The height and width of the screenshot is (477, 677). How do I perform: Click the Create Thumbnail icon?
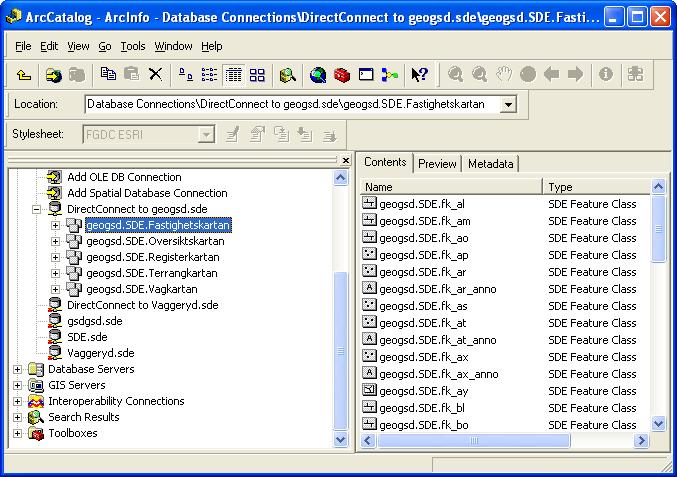tap(635, 74)
